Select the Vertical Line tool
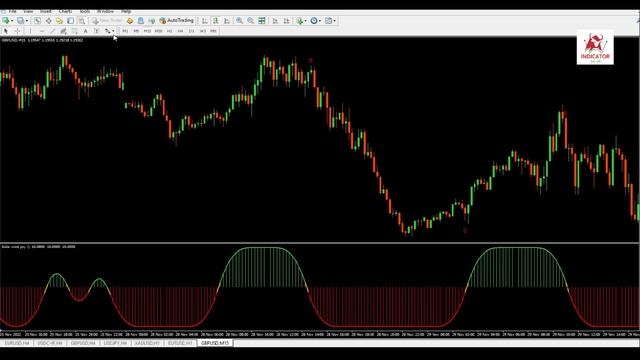The image size is (640, 360). click(x=30, y=31)
